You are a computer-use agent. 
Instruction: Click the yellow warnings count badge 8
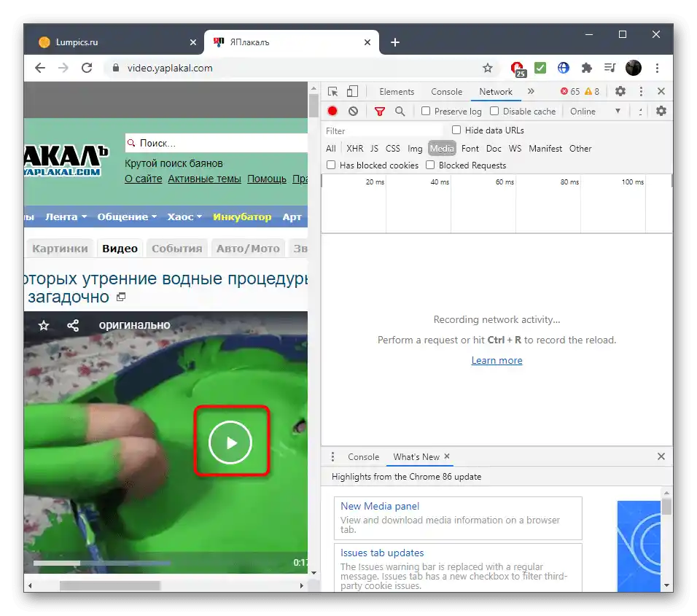click(x=592, y=92)
